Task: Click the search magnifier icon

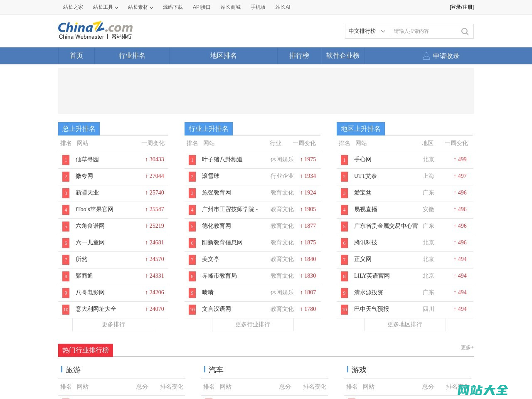Action: pyautogui.click(x=465, y=31)
